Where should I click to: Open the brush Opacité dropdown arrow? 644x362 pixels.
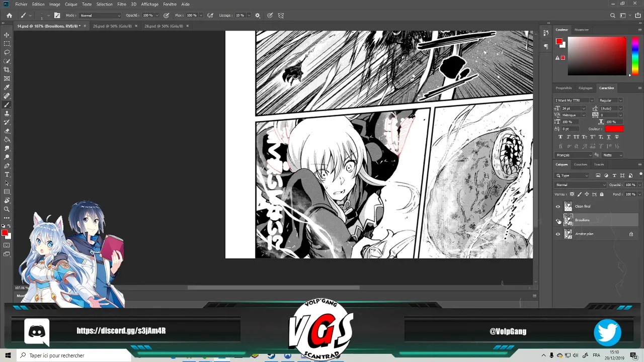(157, 16)
